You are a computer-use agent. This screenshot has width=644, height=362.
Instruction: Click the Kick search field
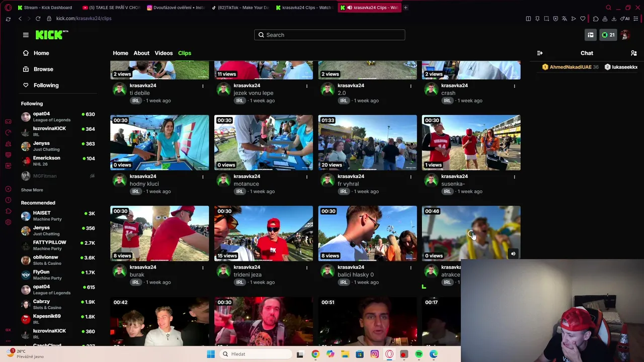pyautogui.click(x=330, y=35)
